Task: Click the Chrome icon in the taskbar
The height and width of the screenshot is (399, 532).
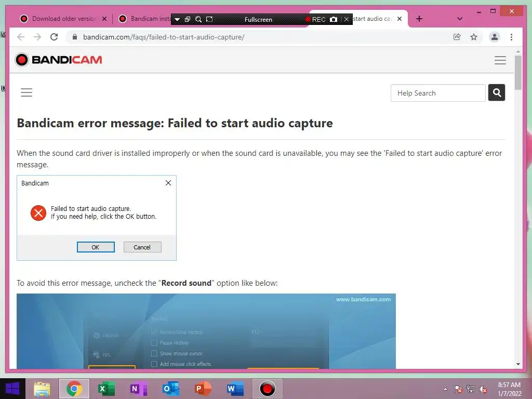Action: coord(74,389)
